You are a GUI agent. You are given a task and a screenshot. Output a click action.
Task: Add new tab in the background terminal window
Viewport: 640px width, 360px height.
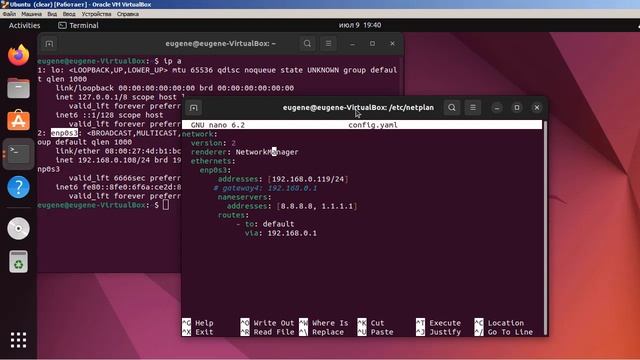point(49,44)
